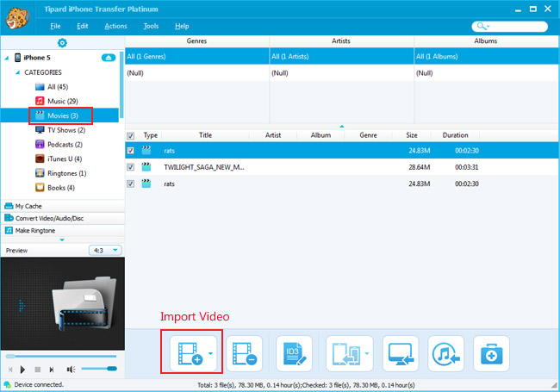The image size is (560, 392).
Task: Collapse the filter pane with up arrow
Action: point(342,127)
